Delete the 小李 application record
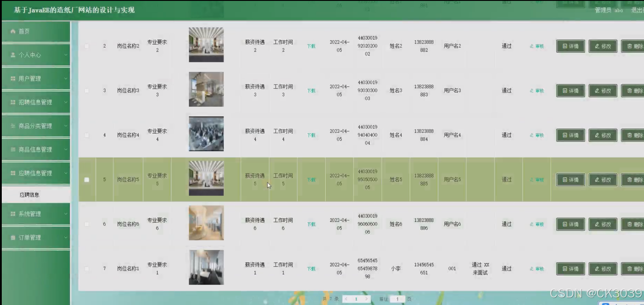This screenshot has height=305, width=644. [633, 269]
